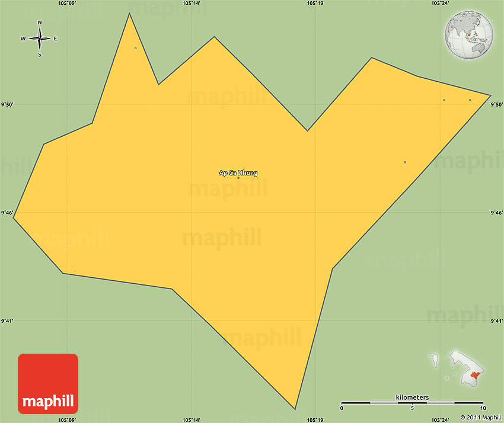Click the © 2011 Maphill copyright text
Viewport: 504px width, 423px height.
click(x=480, y=417)
